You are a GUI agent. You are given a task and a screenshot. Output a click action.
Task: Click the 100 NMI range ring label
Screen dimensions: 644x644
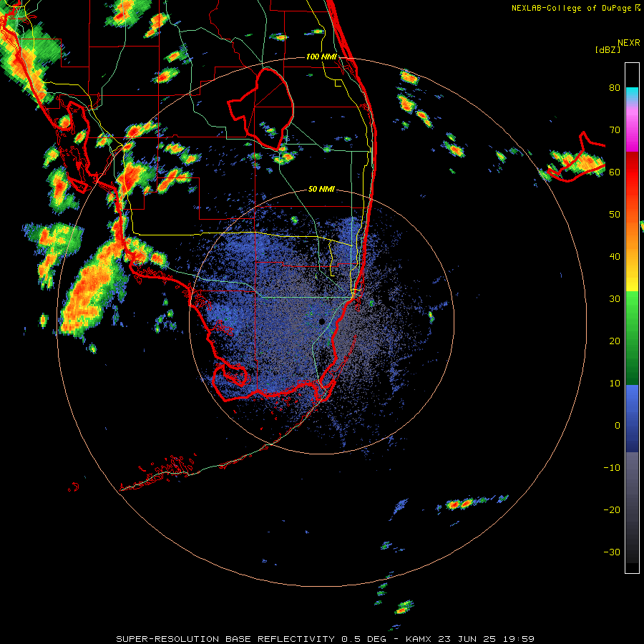(x=321, y=57)
